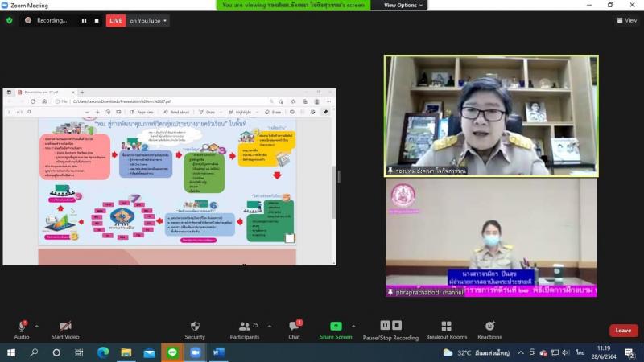Expand the Highlight color options arrow
This screenshot has width=644, height=362.
coord(257,112)
